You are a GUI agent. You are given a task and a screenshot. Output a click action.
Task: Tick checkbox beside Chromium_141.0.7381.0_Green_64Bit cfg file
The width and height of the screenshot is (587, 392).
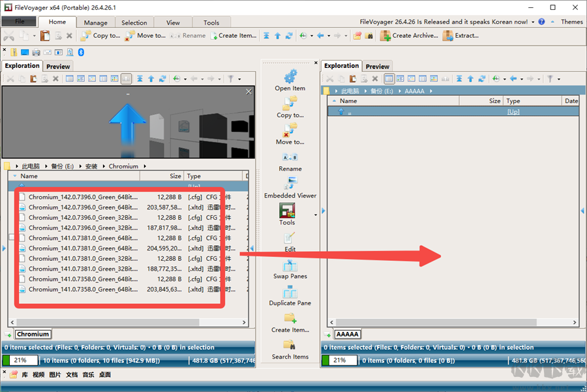click(x=12, y=237)
